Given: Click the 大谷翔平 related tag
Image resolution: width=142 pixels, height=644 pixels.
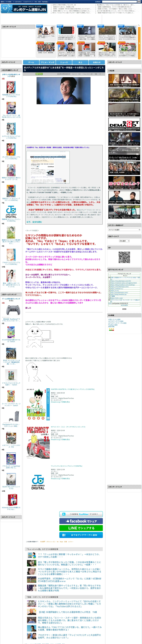Looking at the screenshot, I should click(43, 541).
